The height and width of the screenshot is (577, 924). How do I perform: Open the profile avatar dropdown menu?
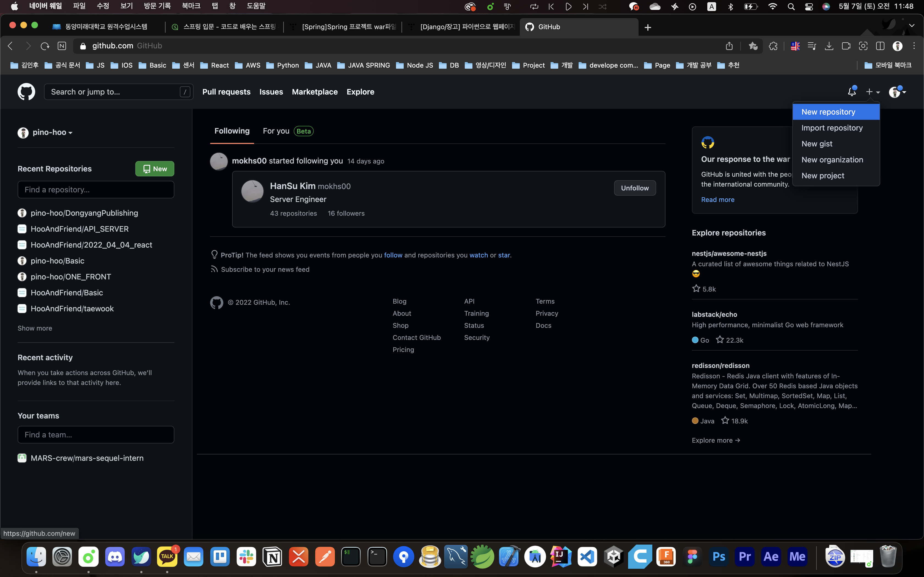[x=897, y=92]
